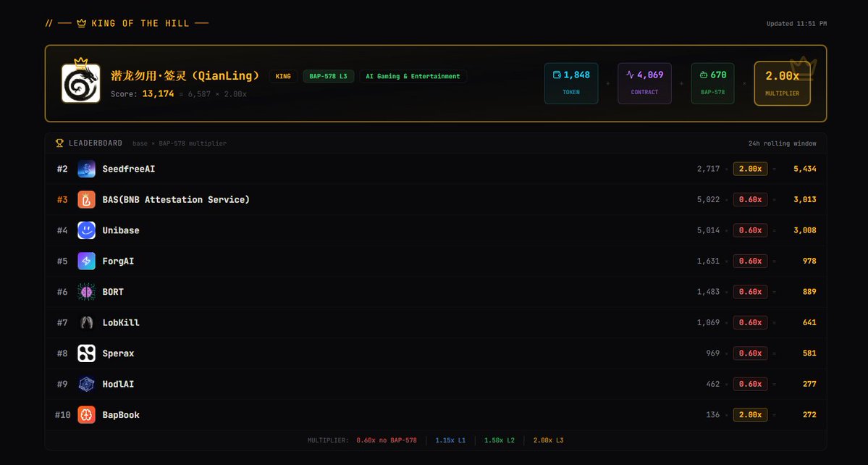The width and height of the screenshot is (868, 465).
Task: Open the BAP-578 670 stat card
Action: (x=713, y=83)
